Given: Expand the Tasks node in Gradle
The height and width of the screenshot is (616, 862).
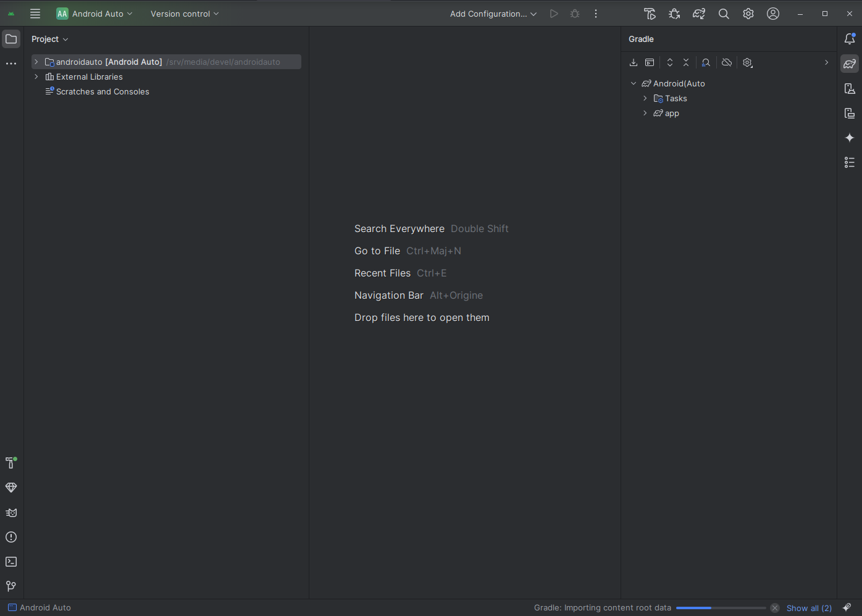Looking at the screenshot, I should click(x=645, y=98).
